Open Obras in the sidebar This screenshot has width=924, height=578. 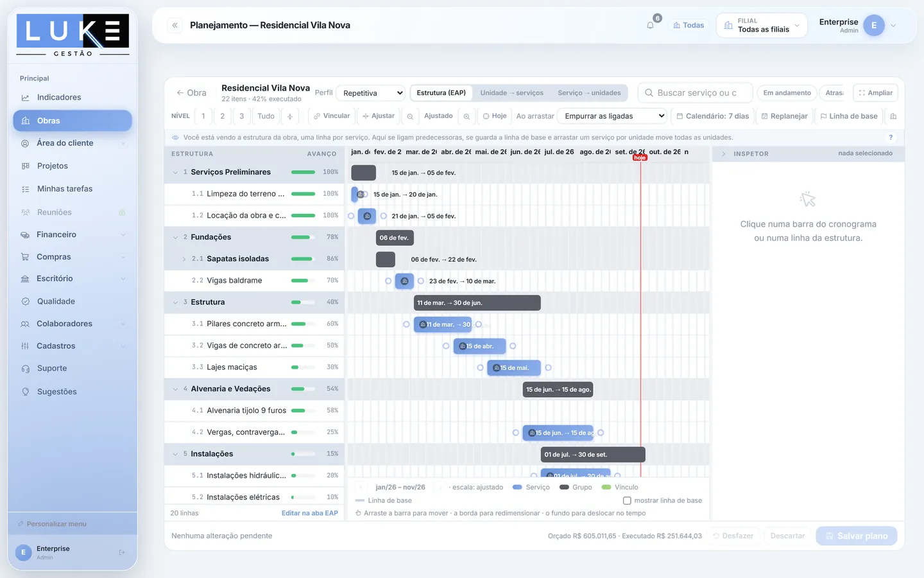pyautogui.click(x=73, y=121)
